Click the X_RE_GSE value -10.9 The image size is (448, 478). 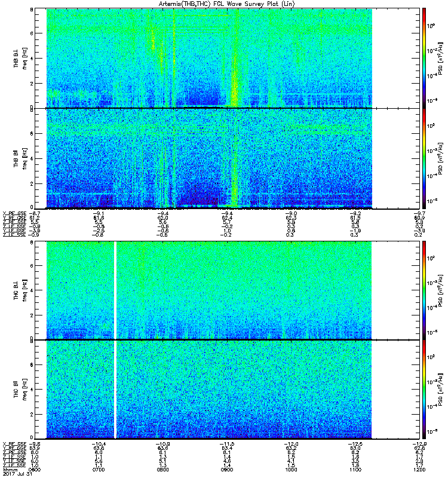point(162,444)
